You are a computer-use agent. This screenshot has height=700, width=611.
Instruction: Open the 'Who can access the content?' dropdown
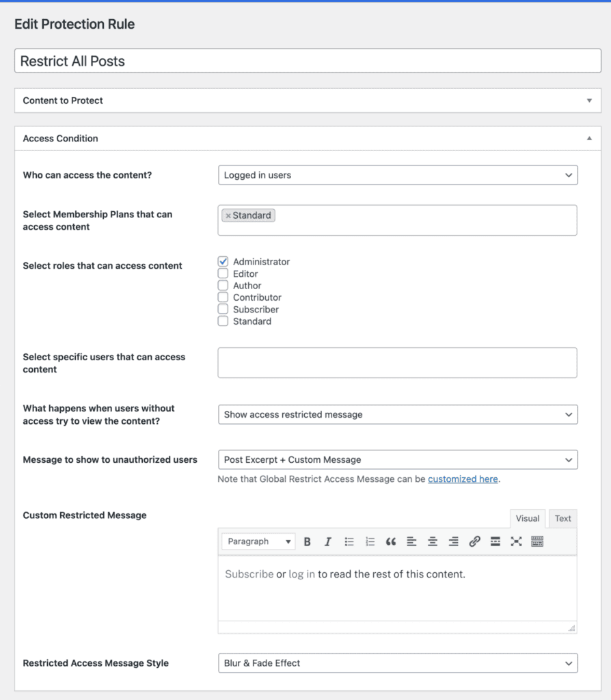click(396, 174)
